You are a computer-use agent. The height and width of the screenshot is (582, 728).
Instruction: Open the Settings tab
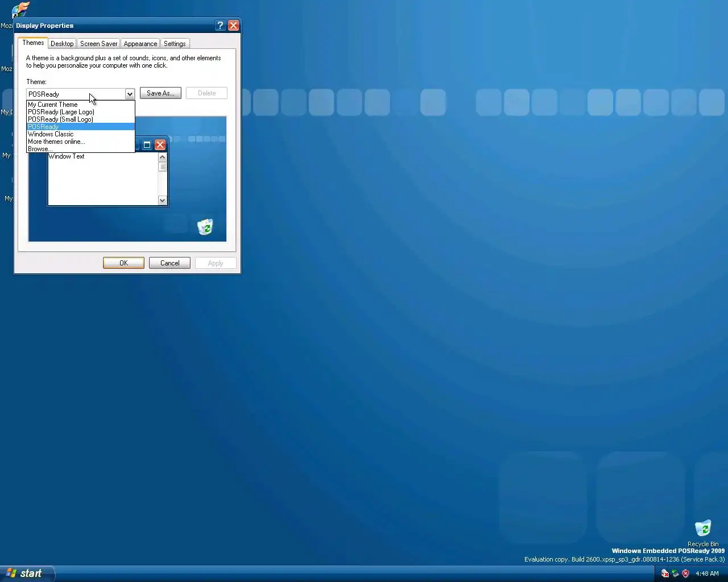(175, 44)
